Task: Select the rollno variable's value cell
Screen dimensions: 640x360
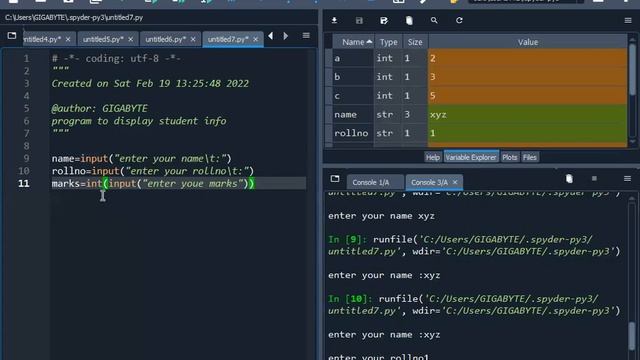Action: [527, 133]
